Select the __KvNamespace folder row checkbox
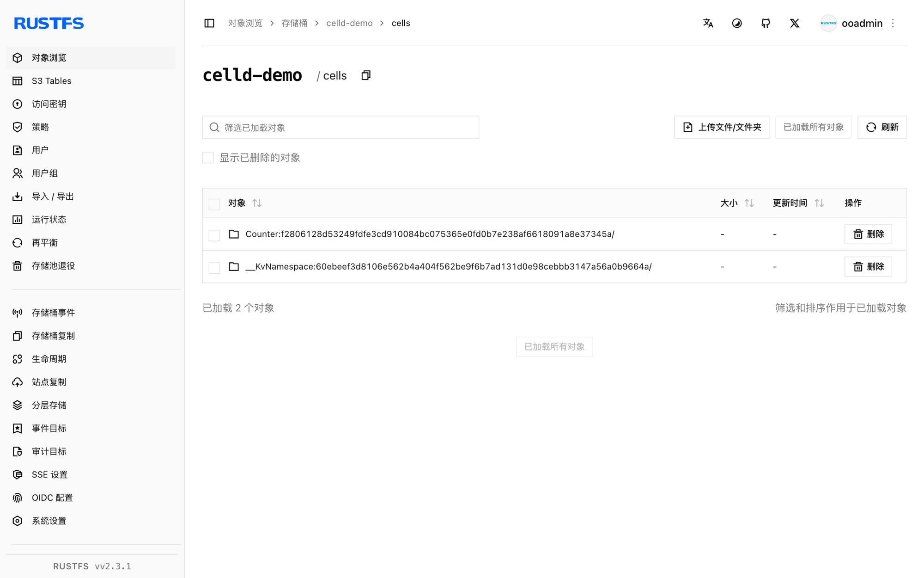This screenshot has width=924, height=578. coord(214,267)
